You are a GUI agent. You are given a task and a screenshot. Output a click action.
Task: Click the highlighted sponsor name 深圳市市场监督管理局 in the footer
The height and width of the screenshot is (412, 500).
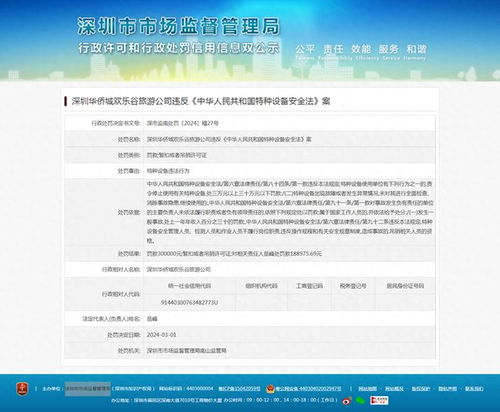coord(87,389)
